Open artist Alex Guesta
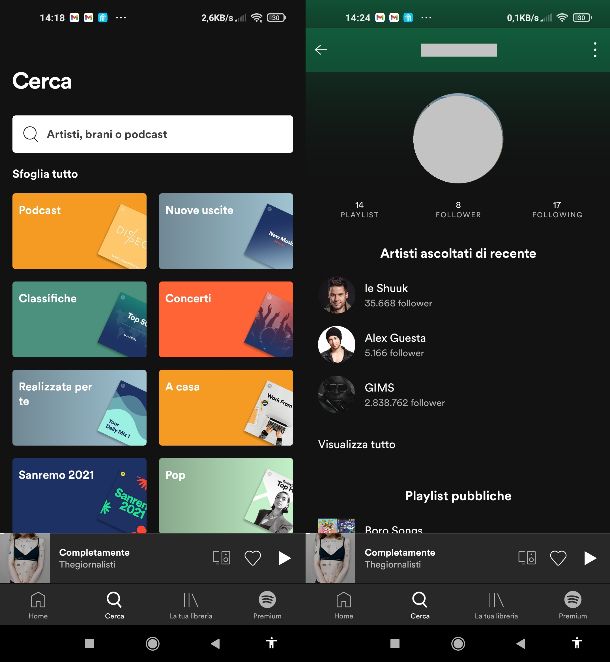This screenshot has height=662, width=610. click(x=458, y=345)
